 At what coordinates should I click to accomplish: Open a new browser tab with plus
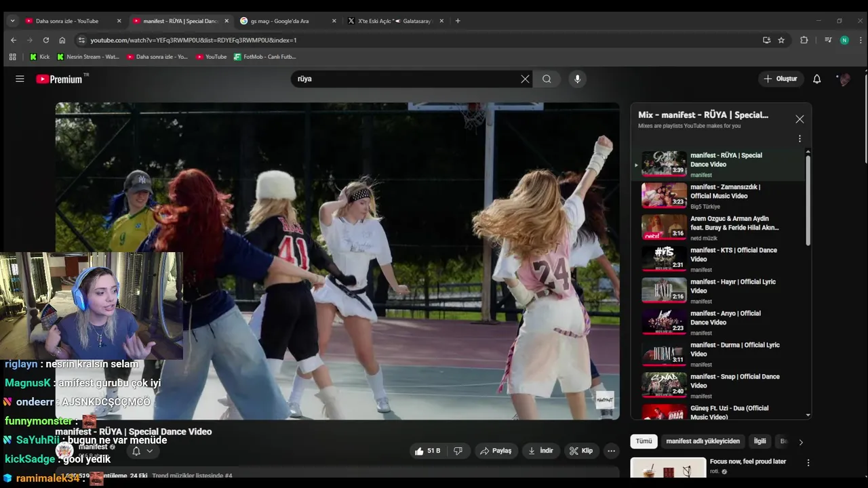coord(458,21)
